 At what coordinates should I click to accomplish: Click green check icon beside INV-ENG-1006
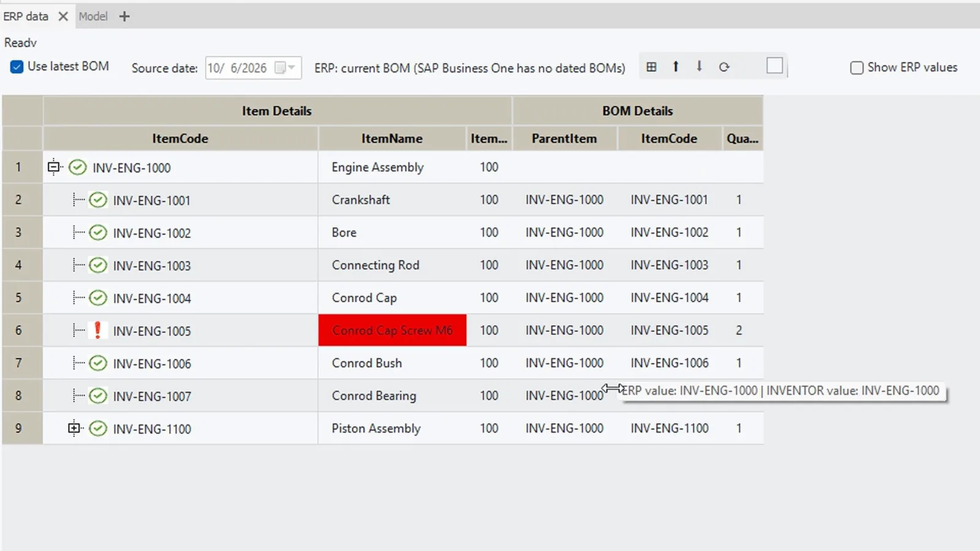tap(98, 363)
